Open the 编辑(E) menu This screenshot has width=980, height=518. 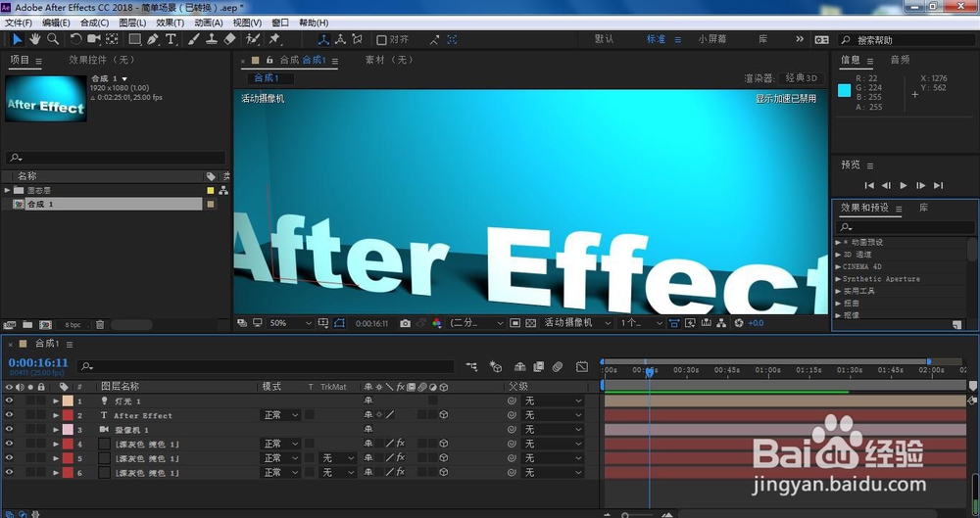[x=56, y=23]
